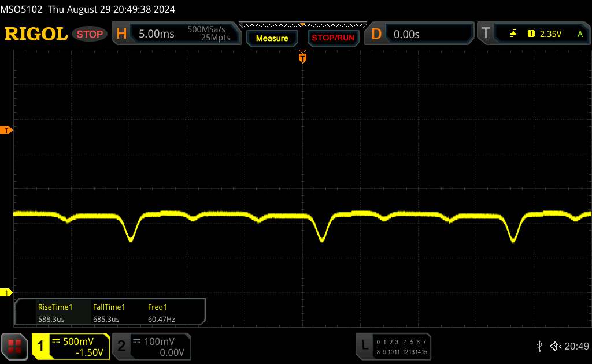Screen dimensions: 592x364
Task: Toggle channel 1 using its yellow badge
Action: point(41,346)
